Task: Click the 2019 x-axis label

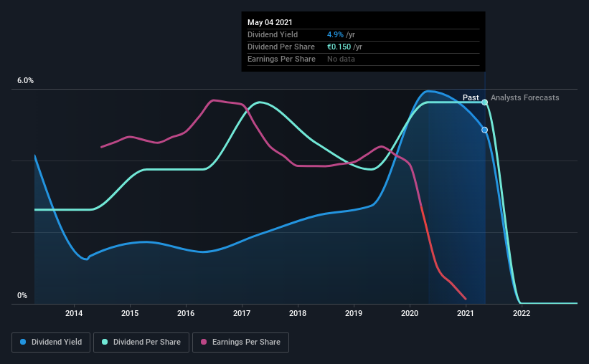Action: coord(354,313)
